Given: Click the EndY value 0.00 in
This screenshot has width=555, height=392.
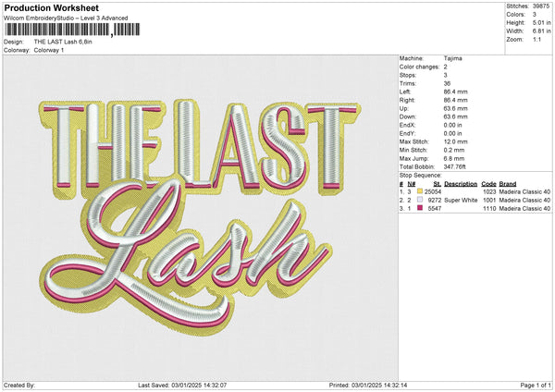Looking at the screenshot, I should (452, 134).
